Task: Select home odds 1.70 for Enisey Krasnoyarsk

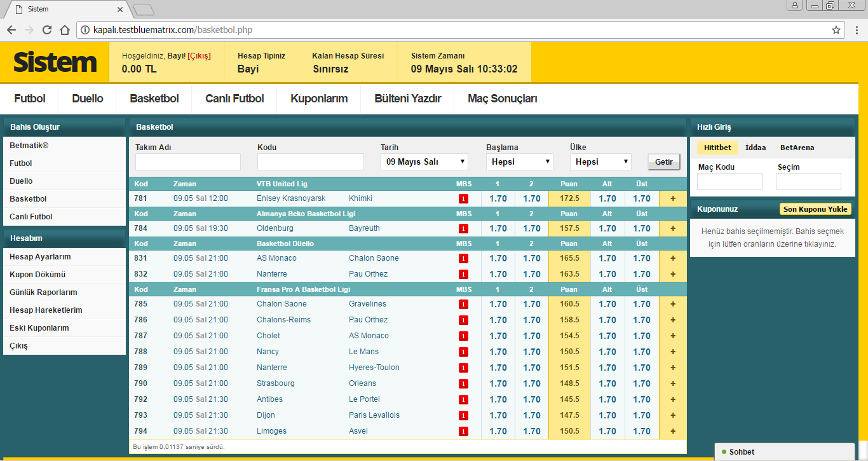Action: (498, 198)
